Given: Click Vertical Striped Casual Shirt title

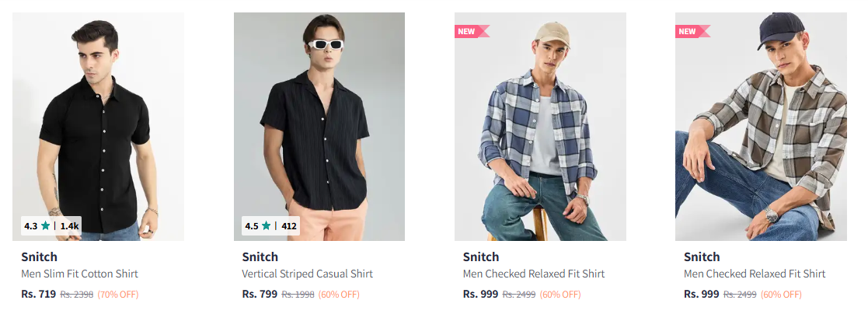Looking at the screenshot, I should click(x=307, y=274).
